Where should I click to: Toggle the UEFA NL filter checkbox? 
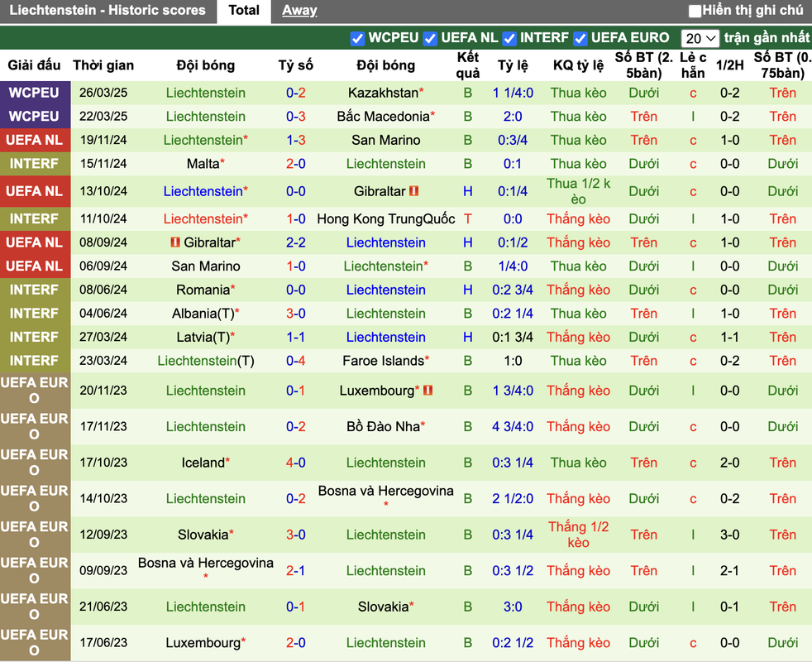[430, 38]
